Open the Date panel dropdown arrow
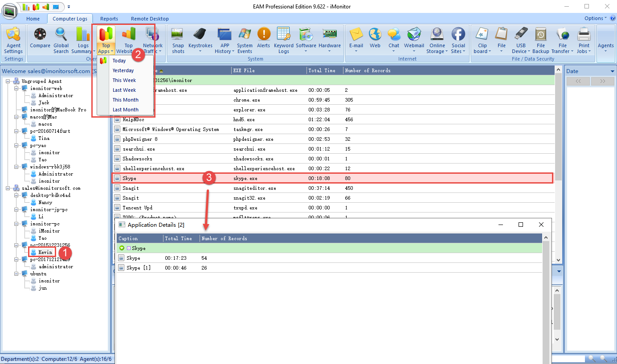The height and width of the screenshot is (364, 617). [x=612, y=71]
